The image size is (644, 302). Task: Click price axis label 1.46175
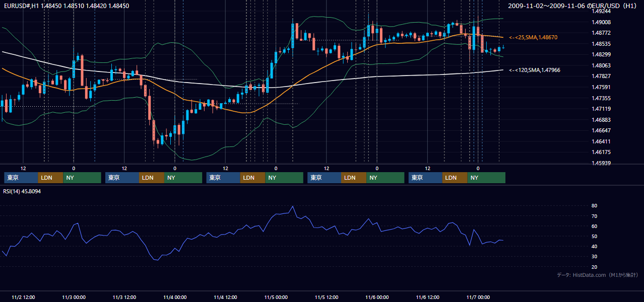(x=601, y=152)
